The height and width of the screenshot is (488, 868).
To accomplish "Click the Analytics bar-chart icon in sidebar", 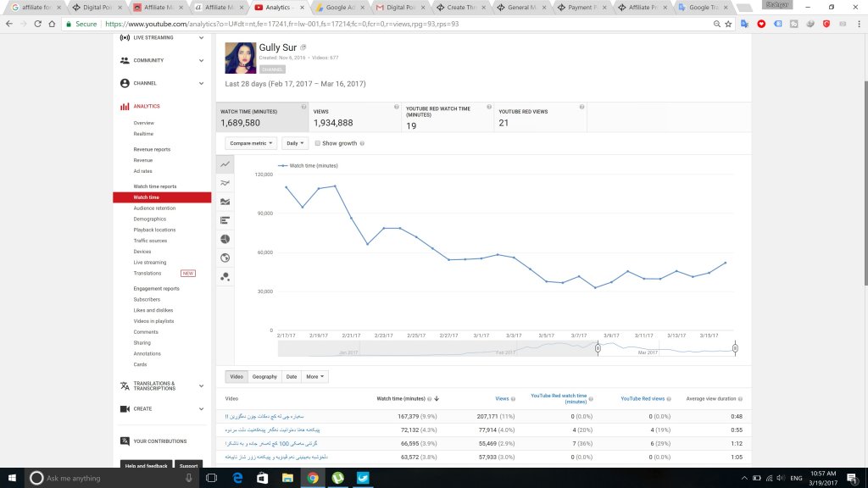I will 125,106.
